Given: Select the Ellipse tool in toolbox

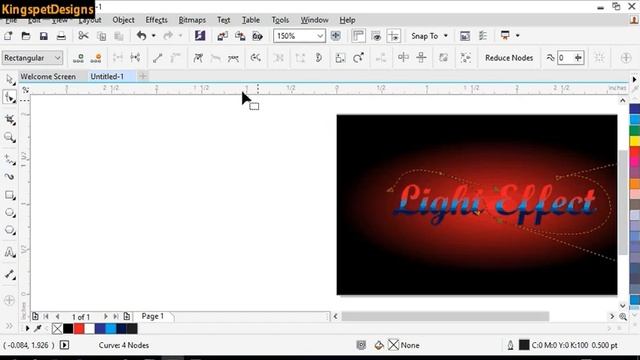Looking at the screenshot, I should point(10,213).
